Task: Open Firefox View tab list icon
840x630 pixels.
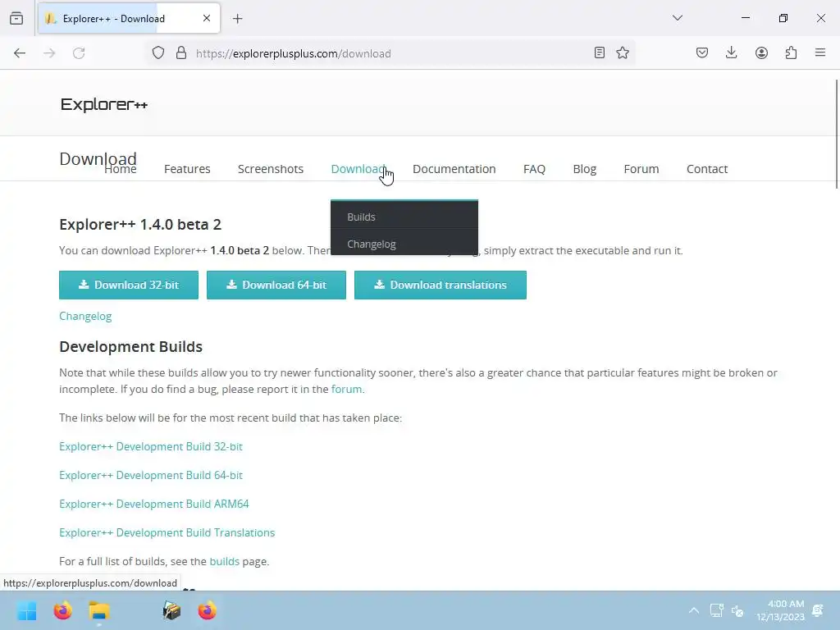Action: (x=16, y=18)
